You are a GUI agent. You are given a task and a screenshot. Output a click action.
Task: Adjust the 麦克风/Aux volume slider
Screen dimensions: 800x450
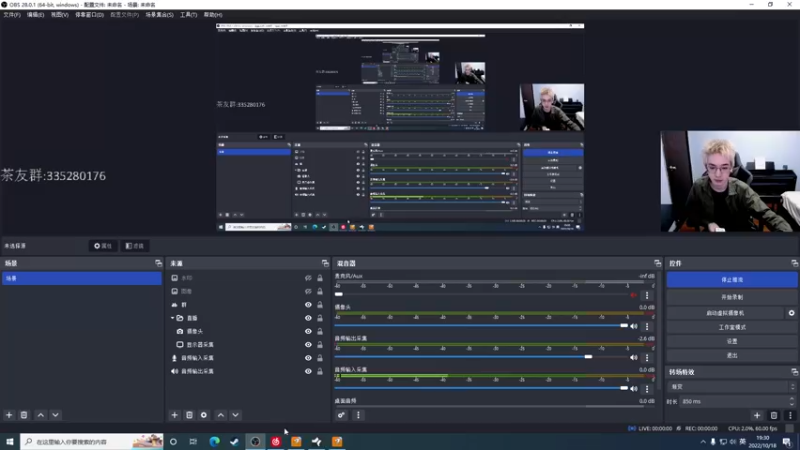[339, 294]
